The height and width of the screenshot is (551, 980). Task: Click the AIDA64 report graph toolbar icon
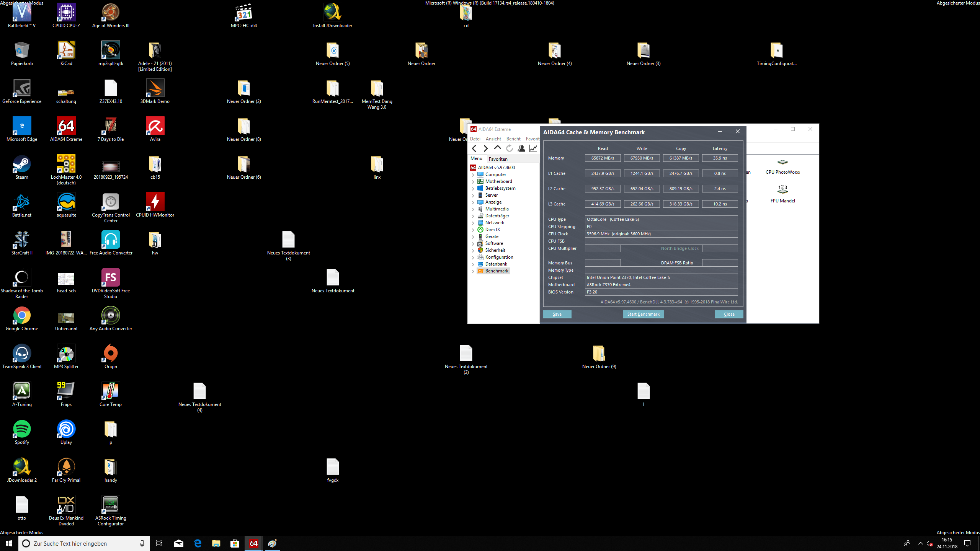coord(533,148)
